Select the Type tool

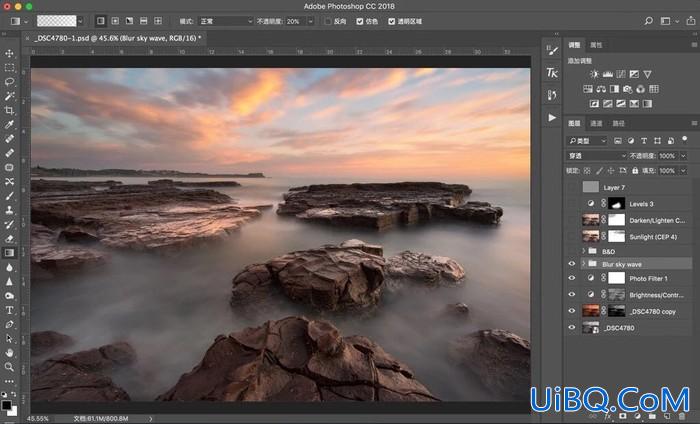click(9, 310)
